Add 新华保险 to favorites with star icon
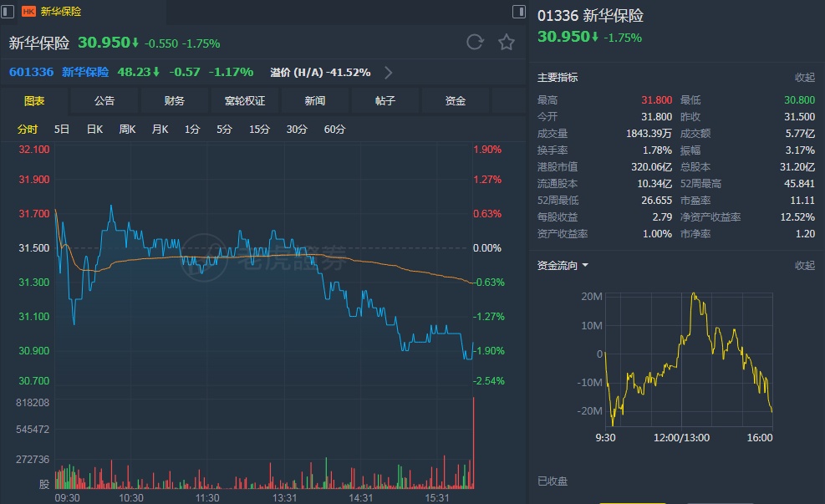 [x=507, y=43]
